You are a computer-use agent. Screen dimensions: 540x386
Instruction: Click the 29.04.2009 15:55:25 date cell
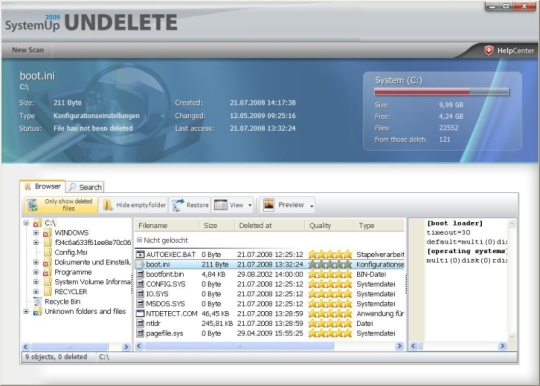pyautogui.click(x=270, y=333)
